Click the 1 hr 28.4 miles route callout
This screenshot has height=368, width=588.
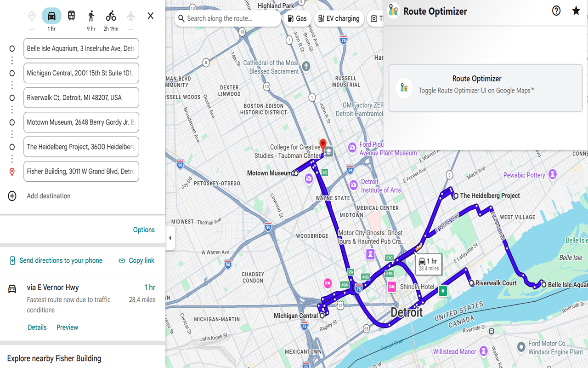pyautogui.click(x=429, y=264)
